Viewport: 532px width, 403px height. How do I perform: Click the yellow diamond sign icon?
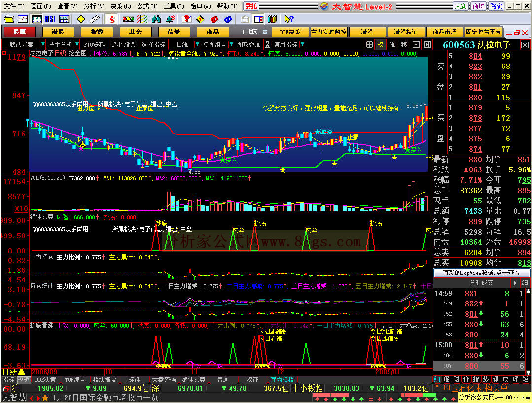point(200,19)
